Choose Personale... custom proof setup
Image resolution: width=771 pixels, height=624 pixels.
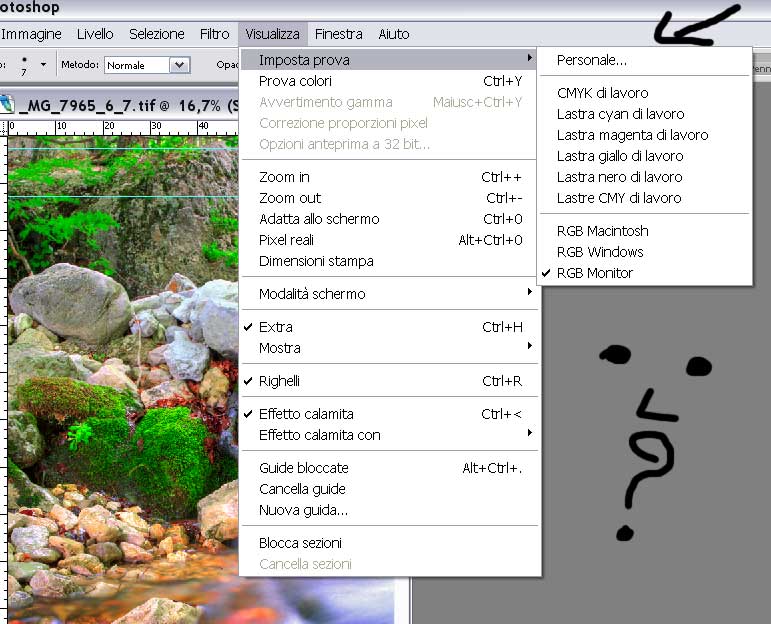point(591,60)
